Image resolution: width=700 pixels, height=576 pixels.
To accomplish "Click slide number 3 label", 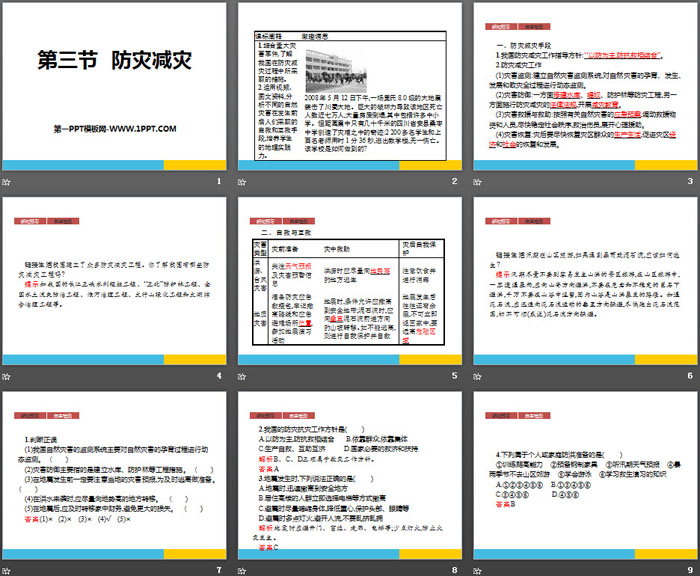I will [690, 181].
